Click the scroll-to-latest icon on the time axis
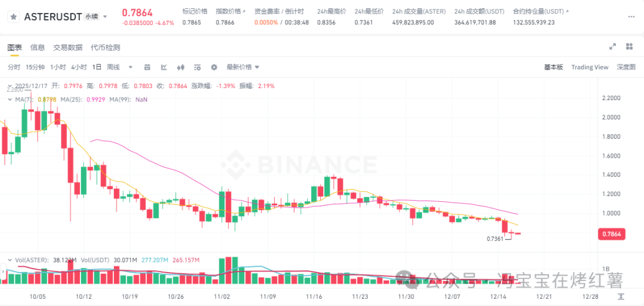 621,296
